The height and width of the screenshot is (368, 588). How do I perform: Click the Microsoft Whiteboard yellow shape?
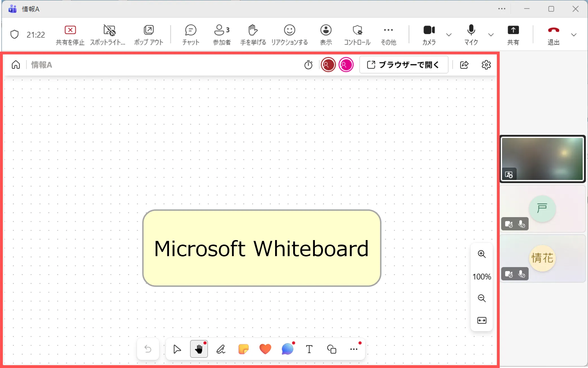[262, 248]
